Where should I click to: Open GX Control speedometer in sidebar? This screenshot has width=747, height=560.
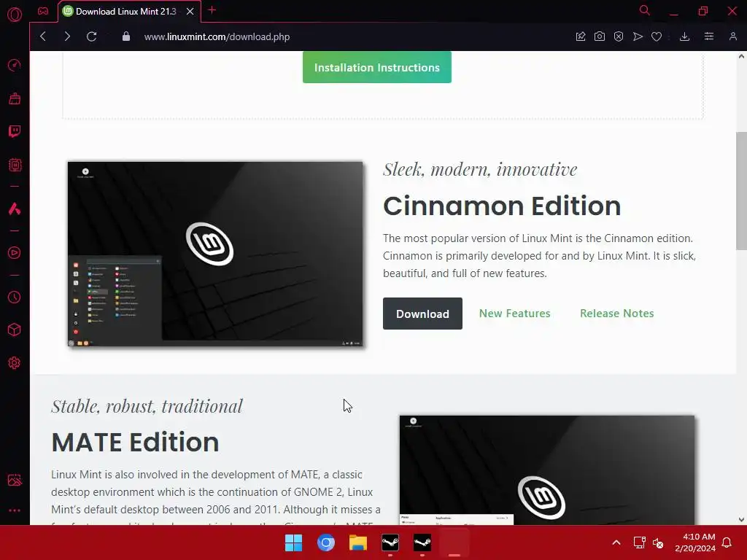(x=15, y=65)
